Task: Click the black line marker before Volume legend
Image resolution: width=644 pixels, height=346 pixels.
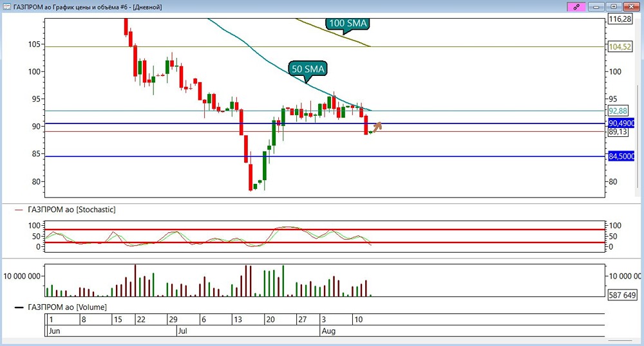Action: (x=19, y=307)
